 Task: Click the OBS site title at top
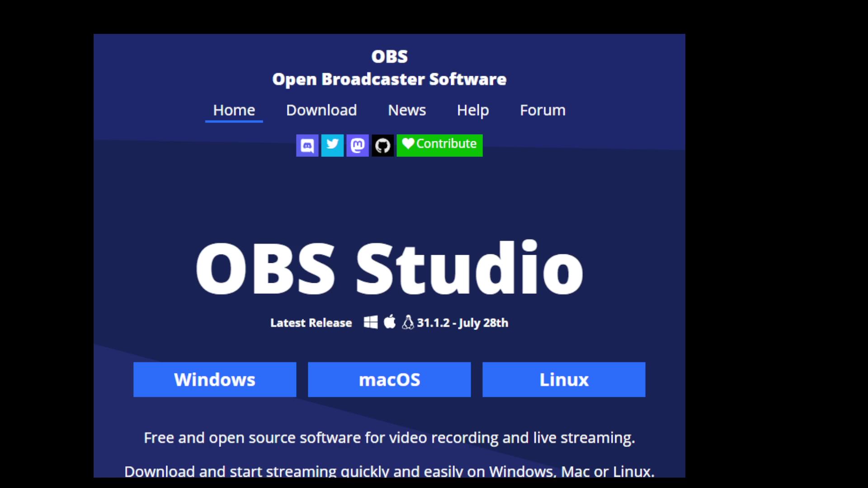(x=389, y=57)
